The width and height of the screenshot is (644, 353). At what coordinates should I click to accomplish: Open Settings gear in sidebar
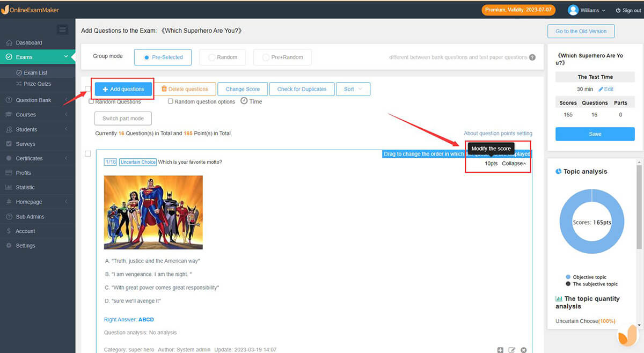[9, 246]
